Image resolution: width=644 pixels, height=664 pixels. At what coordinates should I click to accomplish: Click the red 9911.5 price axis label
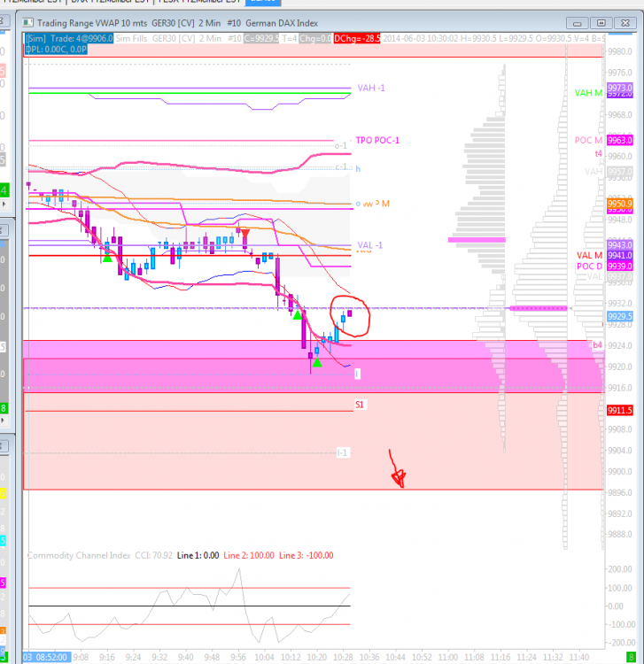tap(619, 410)
